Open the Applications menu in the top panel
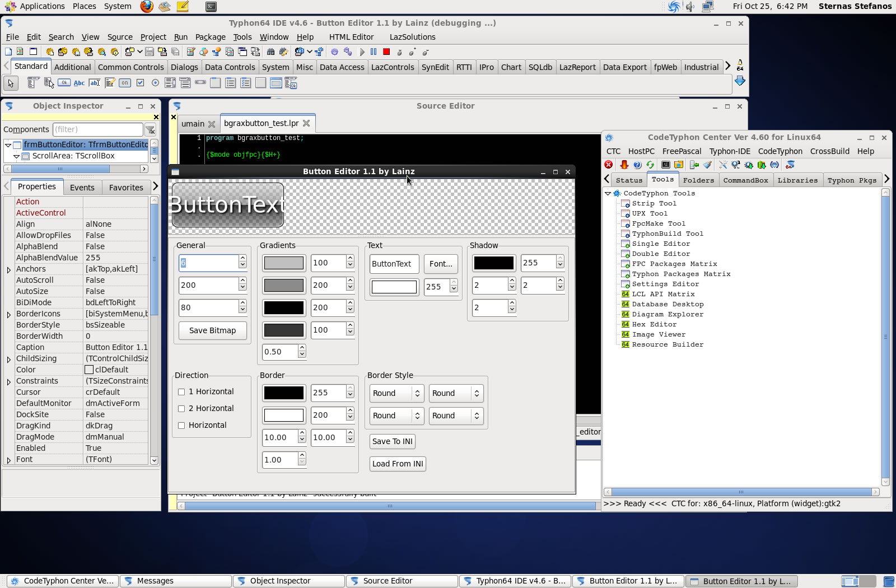The height and width of the screenshot is (588, 896). pos(35,6)
